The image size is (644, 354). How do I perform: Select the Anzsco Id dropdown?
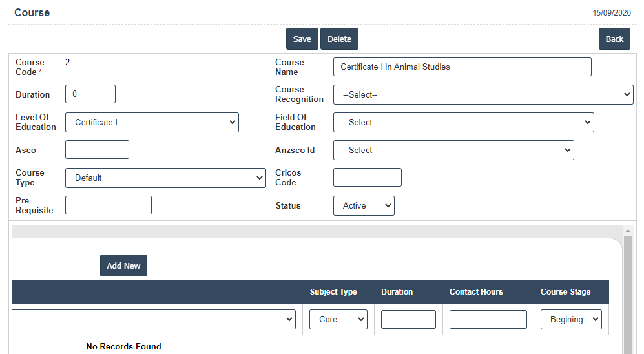453,151
